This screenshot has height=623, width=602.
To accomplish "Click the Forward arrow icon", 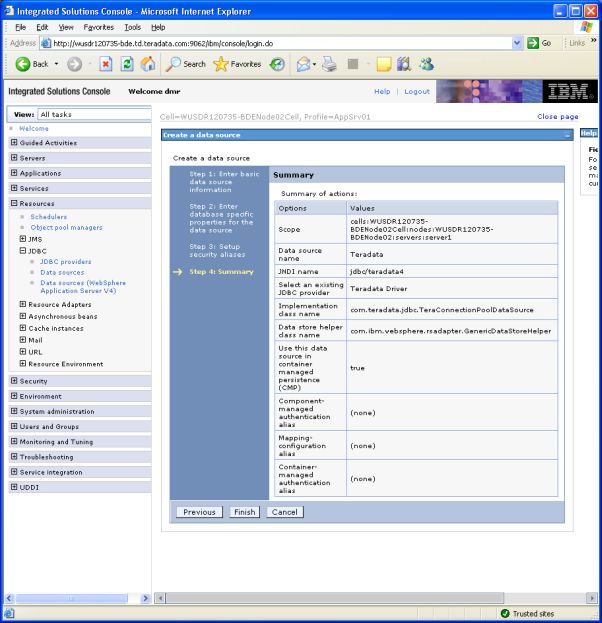I will tap(74, 64).
